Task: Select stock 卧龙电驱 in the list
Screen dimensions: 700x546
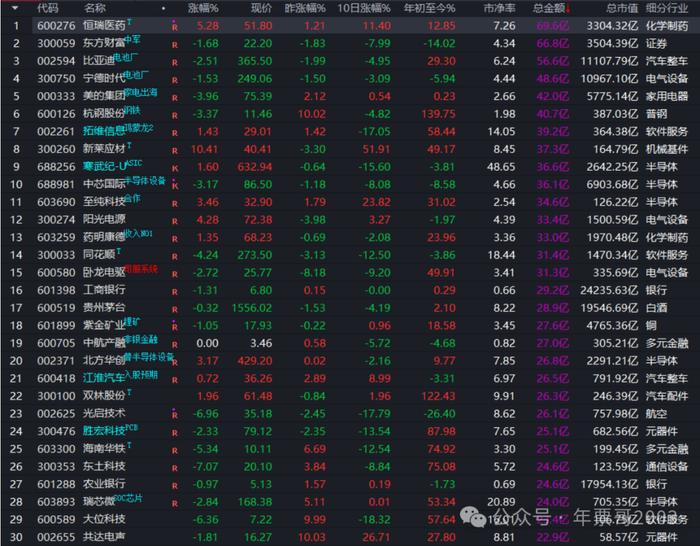Action: 104,272
